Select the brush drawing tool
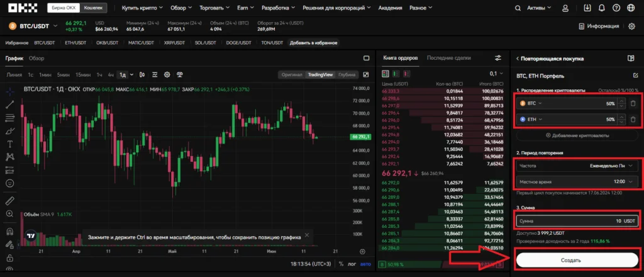 pos(10,131)
